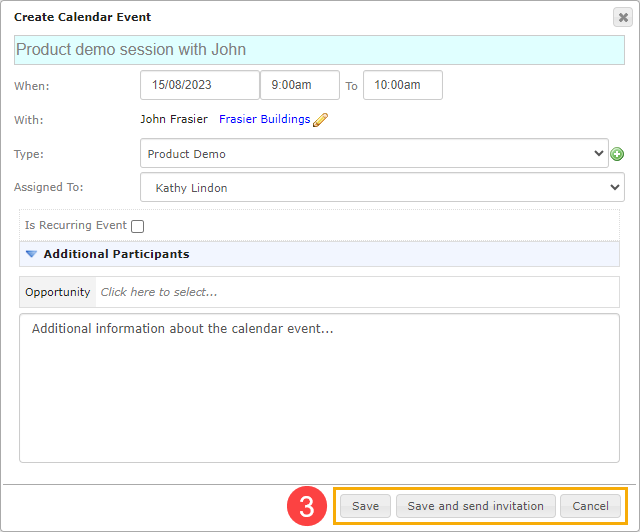Click the 9:00am start time field
Image resolution: width=640 pixels, height=532 pixels.
[300, 85]
